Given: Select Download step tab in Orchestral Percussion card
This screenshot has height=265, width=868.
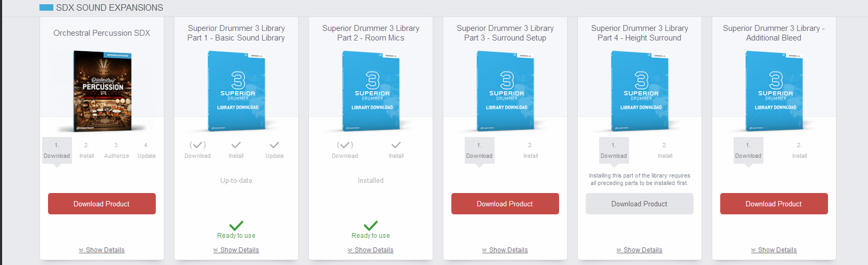Looking at the screenshot, I should point(57,150).
